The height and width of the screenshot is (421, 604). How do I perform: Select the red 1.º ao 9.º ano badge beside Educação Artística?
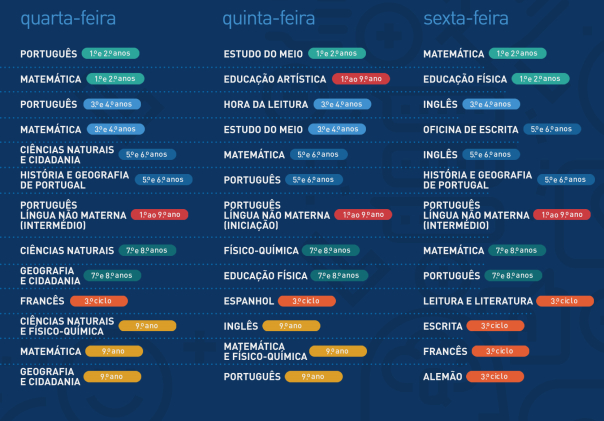point(361,79)
